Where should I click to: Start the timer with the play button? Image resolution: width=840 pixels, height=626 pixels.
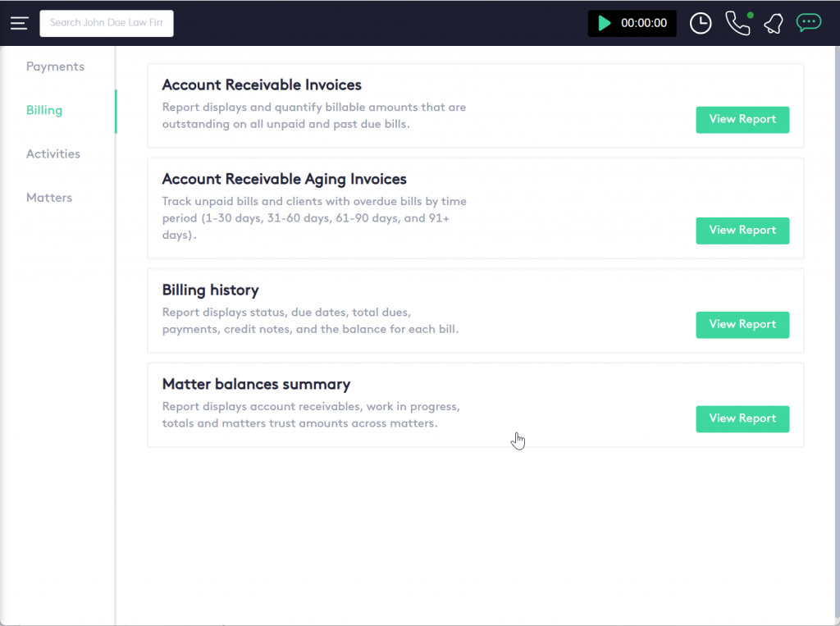point(605,23)
